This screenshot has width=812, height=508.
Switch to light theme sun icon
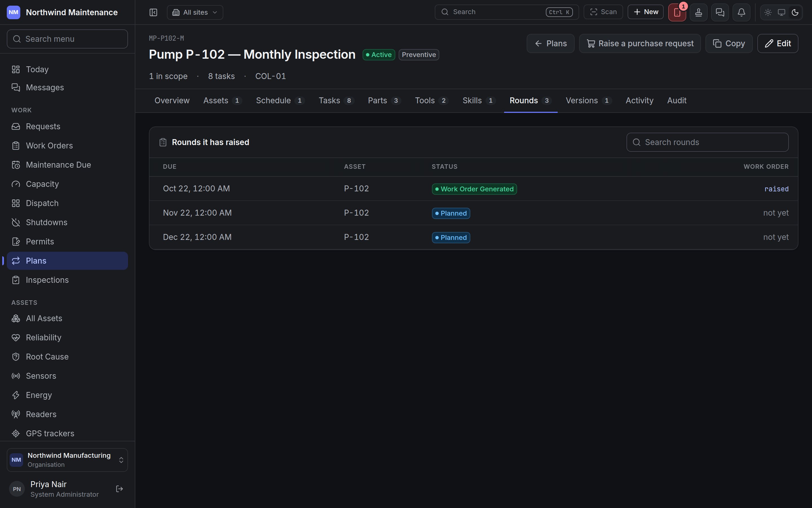pyautogui.click(x=768, y=12)
